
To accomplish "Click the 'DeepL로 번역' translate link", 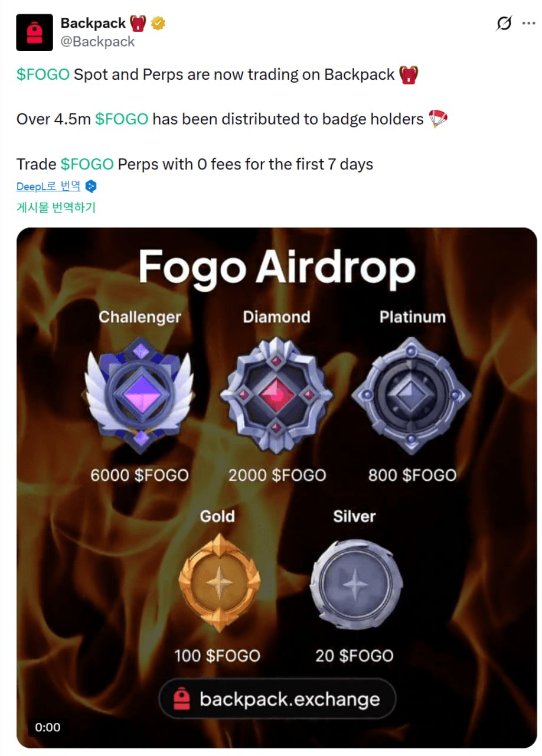I will [x=48, y=187].
